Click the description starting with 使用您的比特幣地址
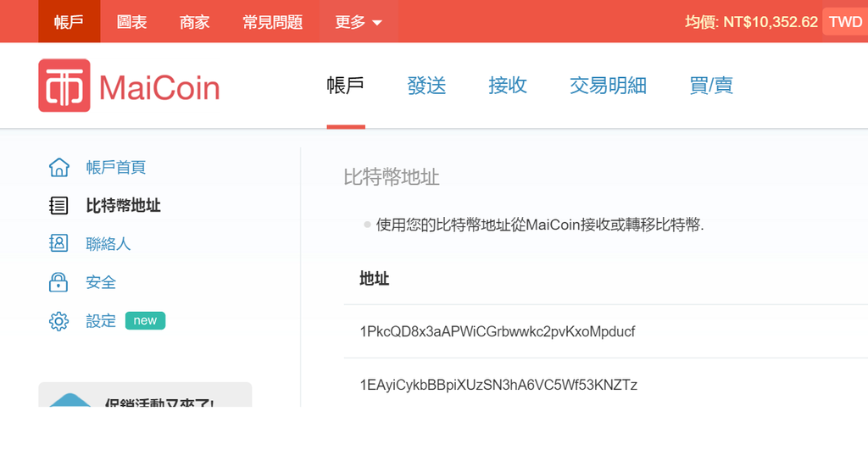Screen dimensions: 868x461 [540, 225]
